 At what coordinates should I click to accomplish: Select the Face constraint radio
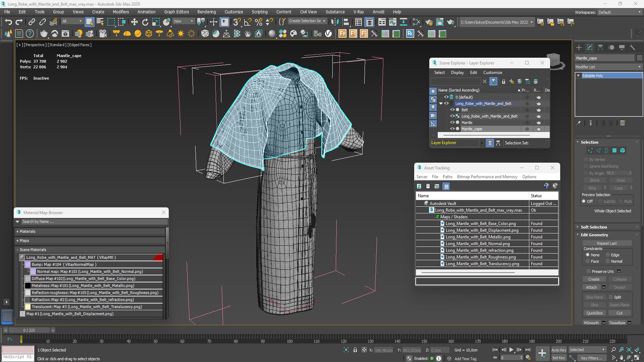tap(588, 261)
